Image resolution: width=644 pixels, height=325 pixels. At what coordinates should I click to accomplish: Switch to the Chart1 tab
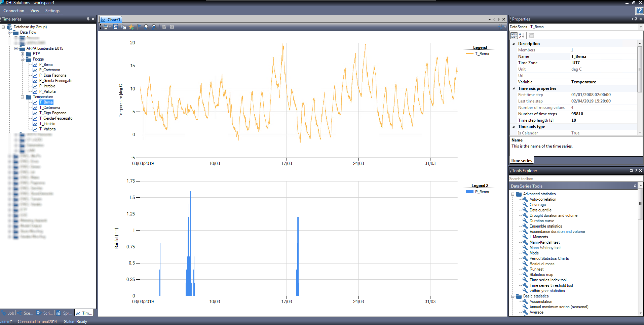pos(111,19)
